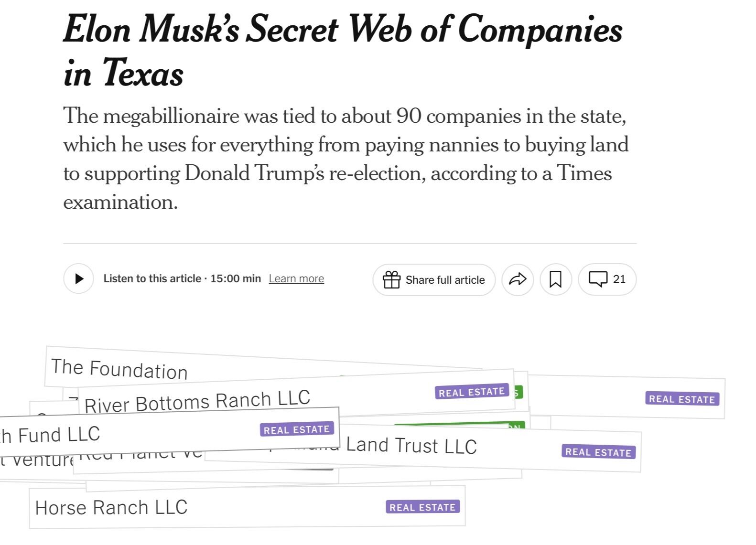Bookmark this article

point(555,279)
